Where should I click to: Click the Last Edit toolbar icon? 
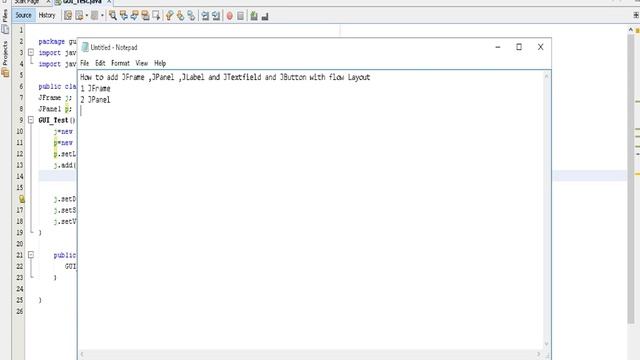[x=68, y=16]
